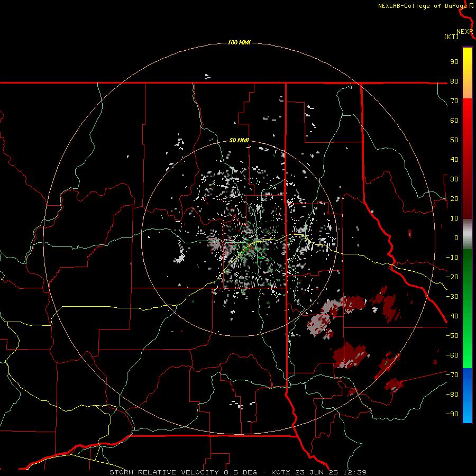Click the blue bottom segment of color bar
The image size is (476, 476).
click(x=467, y=396)
